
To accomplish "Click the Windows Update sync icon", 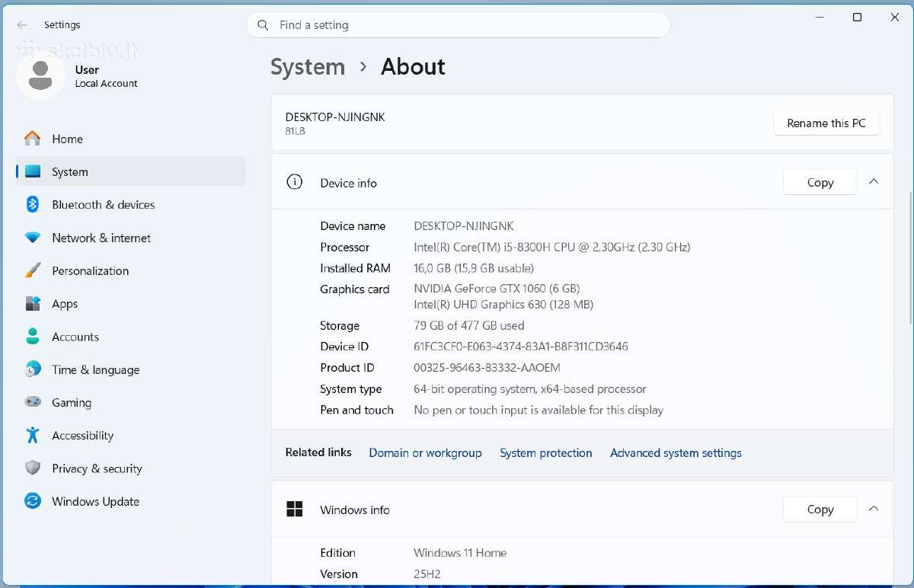I will coord(33,501).
